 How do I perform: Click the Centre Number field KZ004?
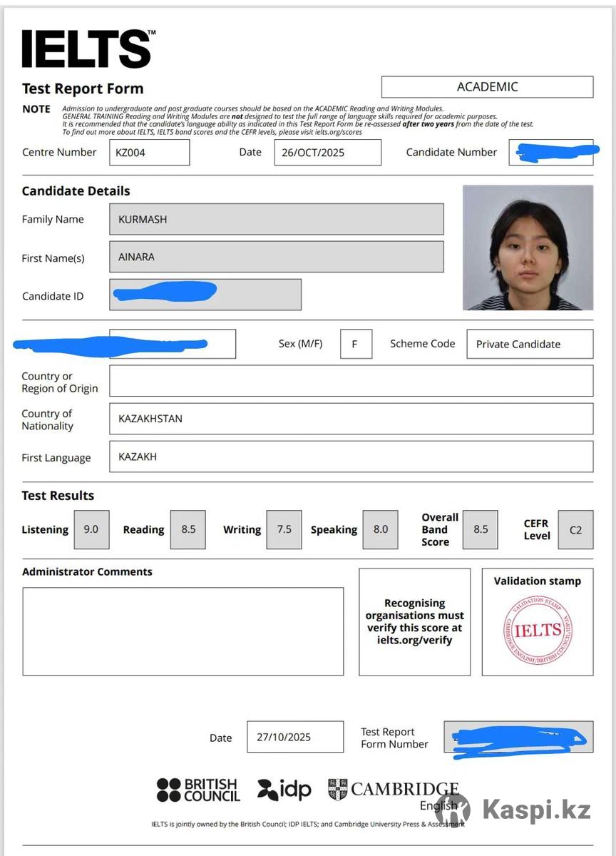[x=149, y=153]
